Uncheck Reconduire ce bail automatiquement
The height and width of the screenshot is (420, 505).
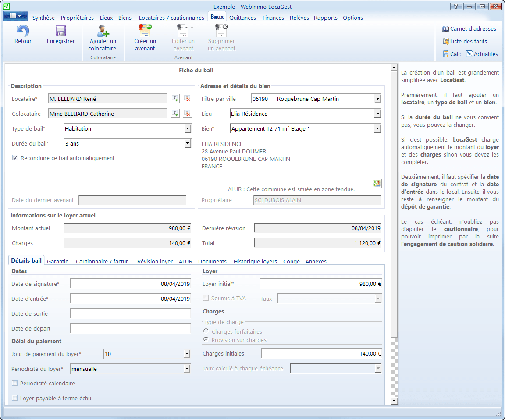[x=15, y=158]
